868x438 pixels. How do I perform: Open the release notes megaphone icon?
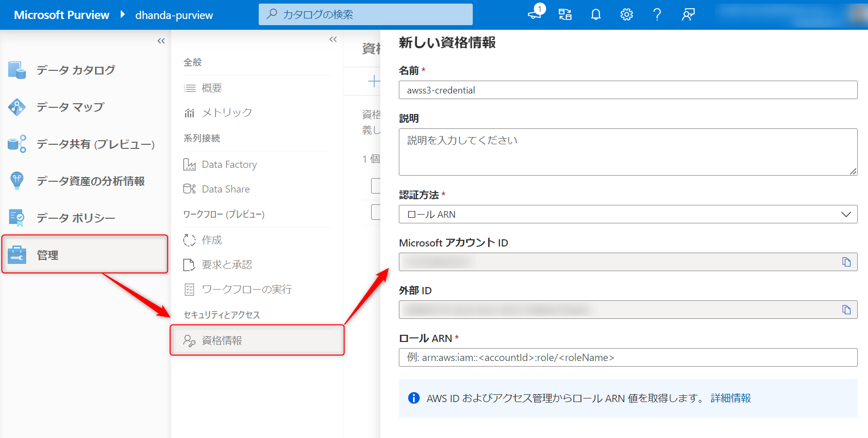535,13
